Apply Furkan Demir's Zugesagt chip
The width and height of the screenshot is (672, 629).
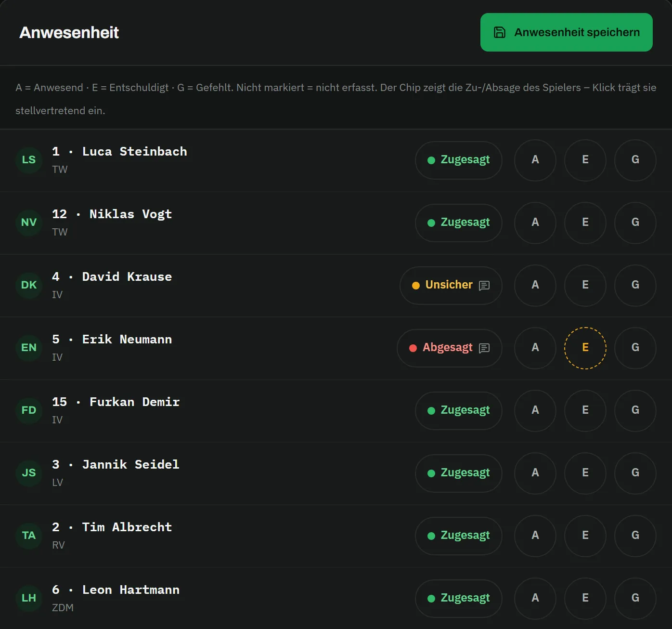pos(459,411)
